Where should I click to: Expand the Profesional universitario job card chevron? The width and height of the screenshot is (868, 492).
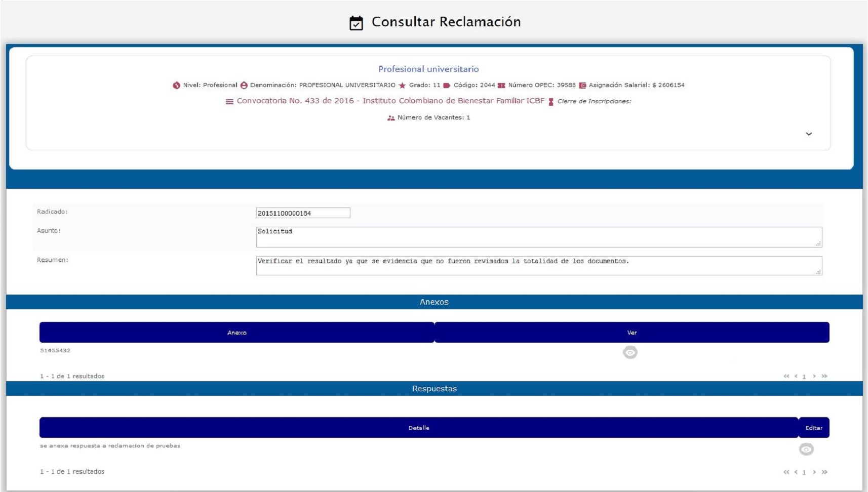(x=809, y=134)
